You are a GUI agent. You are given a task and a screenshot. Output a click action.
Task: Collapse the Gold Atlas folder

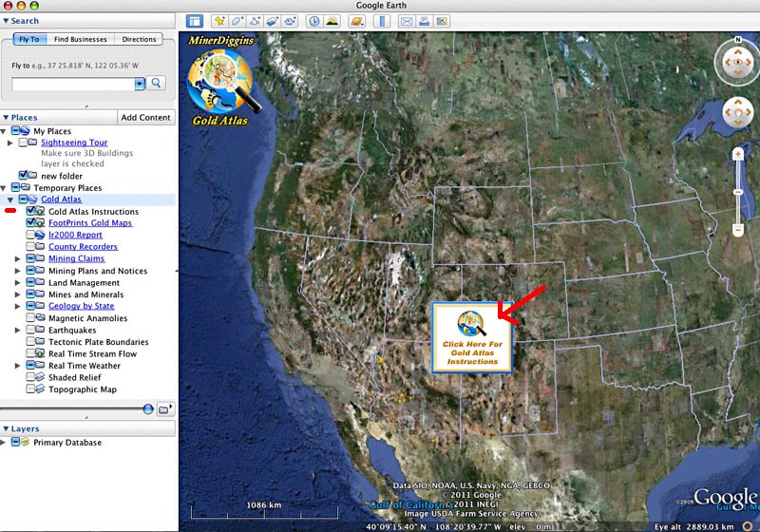(x=10, y=199)
